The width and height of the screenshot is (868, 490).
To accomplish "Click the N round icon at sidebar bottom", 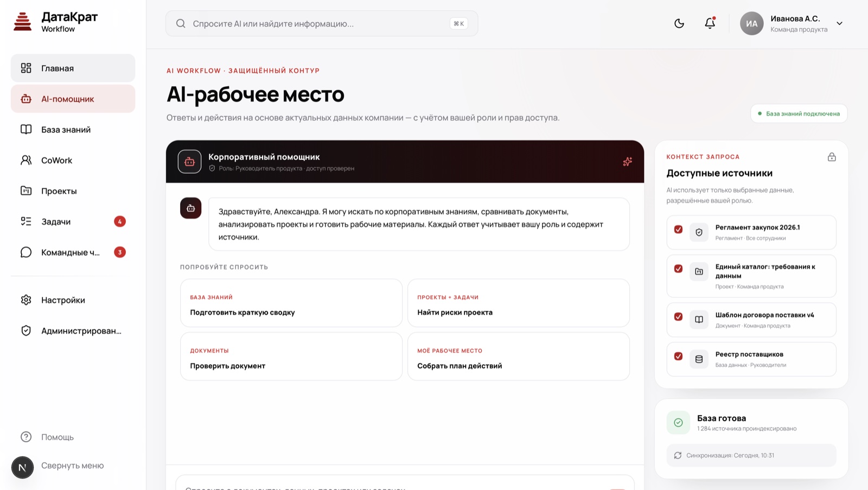I will point(22,467).
